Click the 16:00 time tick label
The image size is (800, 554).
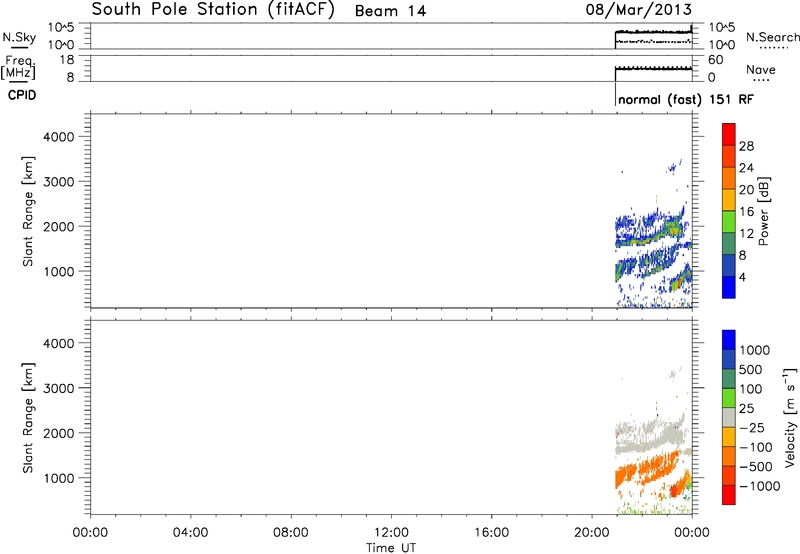tap(491, 533)
